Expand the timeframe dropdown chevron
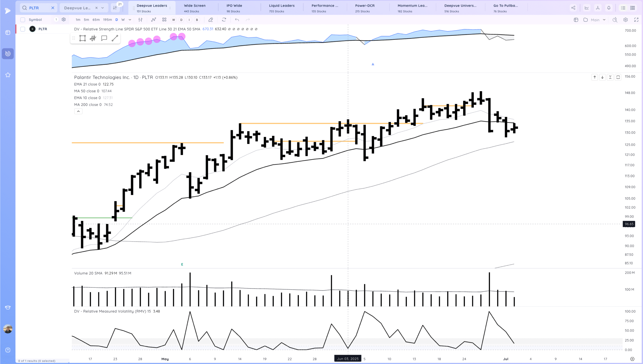Viewport: 643px width, 364px height. [x=130, y=20]
